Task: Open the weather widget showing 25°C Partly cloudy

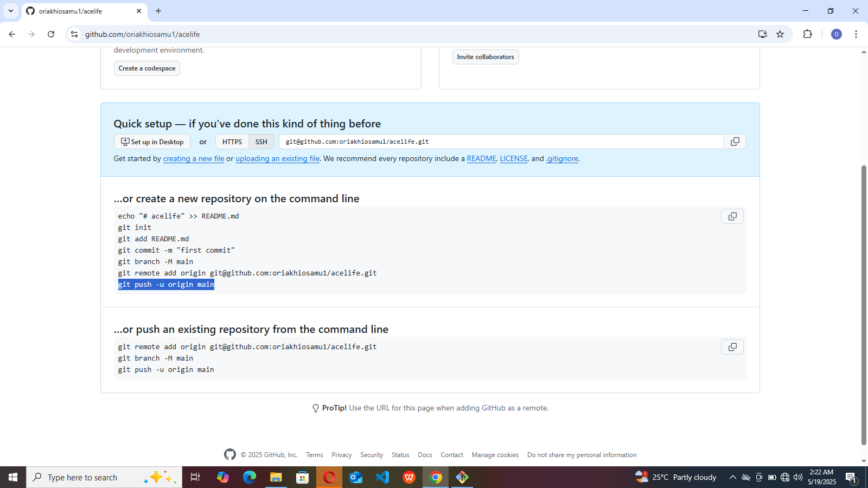Action: 676,477
